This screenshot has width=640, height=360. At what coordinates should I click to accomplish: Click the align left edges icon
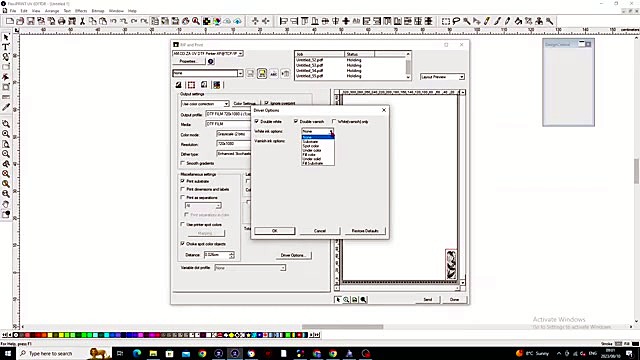click(x=284, y=21)
